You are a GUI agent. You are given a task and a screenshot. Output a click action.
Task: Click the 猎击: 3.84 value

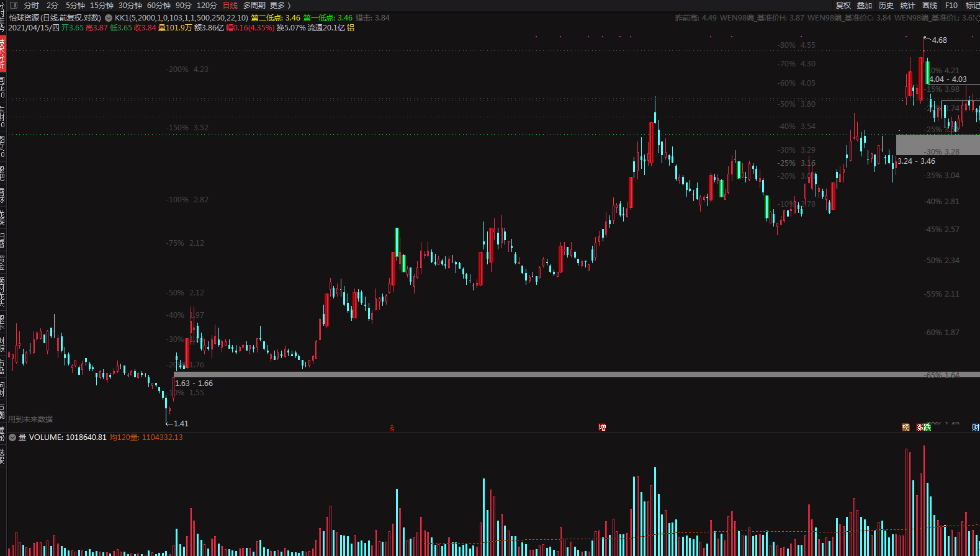(x=372, y=18)
